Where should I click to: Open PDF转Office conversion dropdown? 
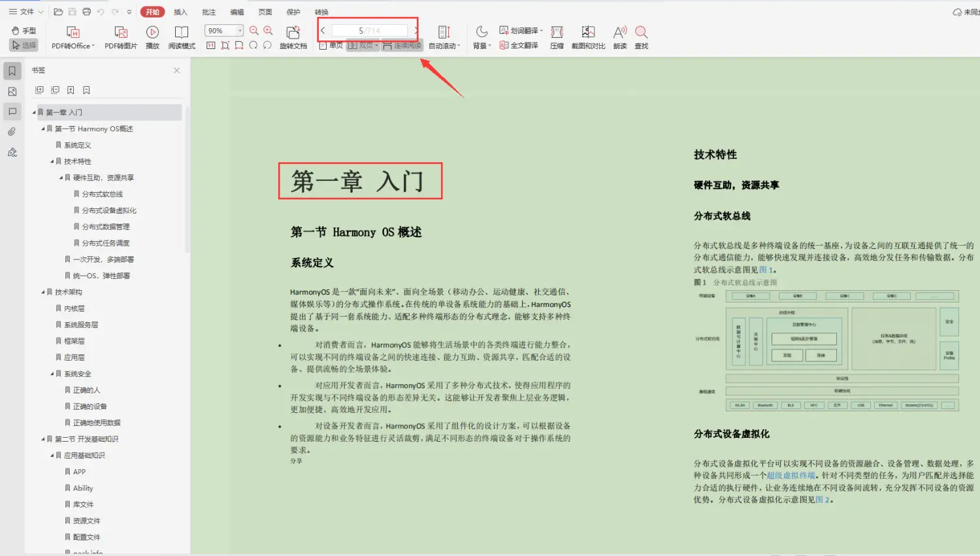[73, 38]
